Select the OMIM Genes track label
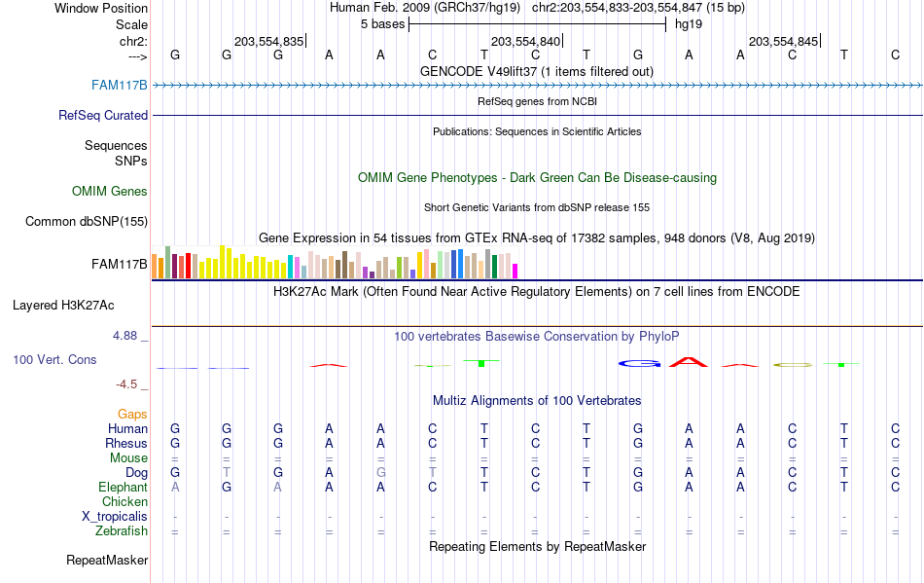The image size is (924, 583). click(x=110, y=191)
